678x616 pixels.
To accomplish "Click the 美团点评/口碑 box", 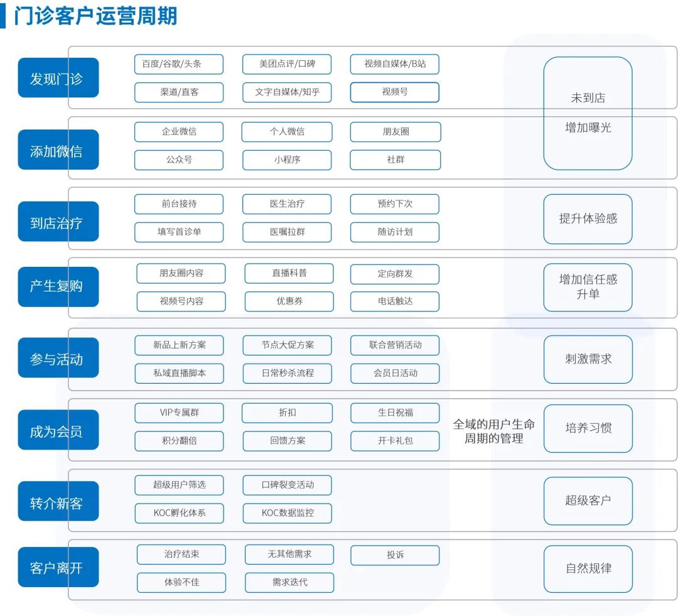I will 287,64.
